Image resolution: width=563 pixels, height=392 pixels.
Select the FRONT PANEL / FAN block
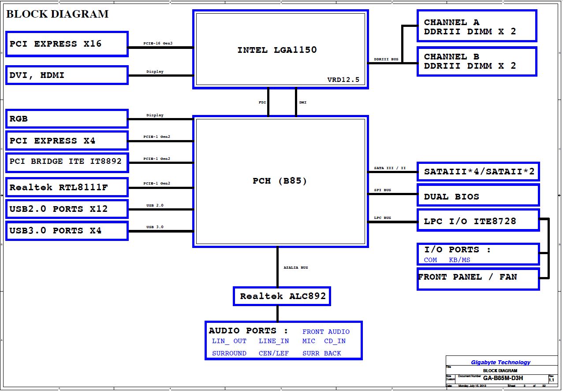478,277
